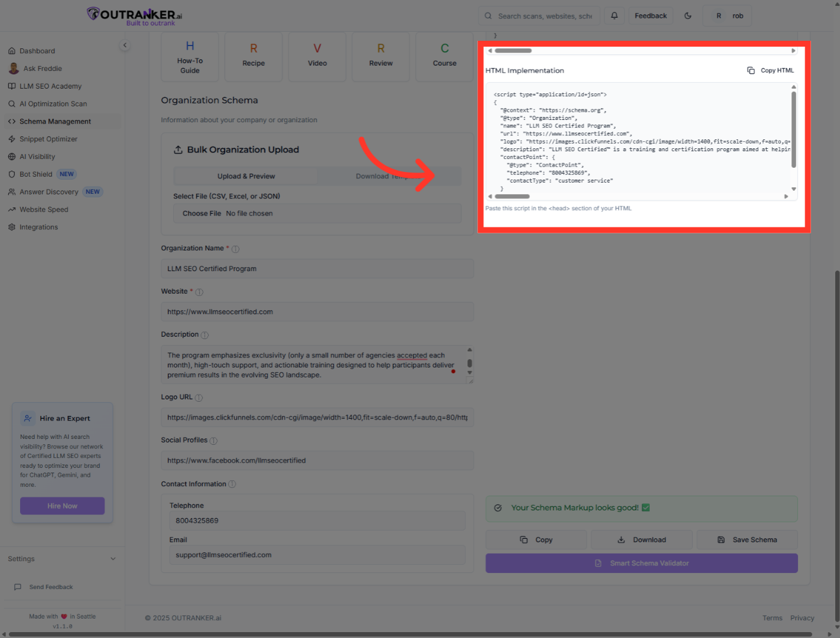
Task: Open the Privacy page
Action: point(802,618)
